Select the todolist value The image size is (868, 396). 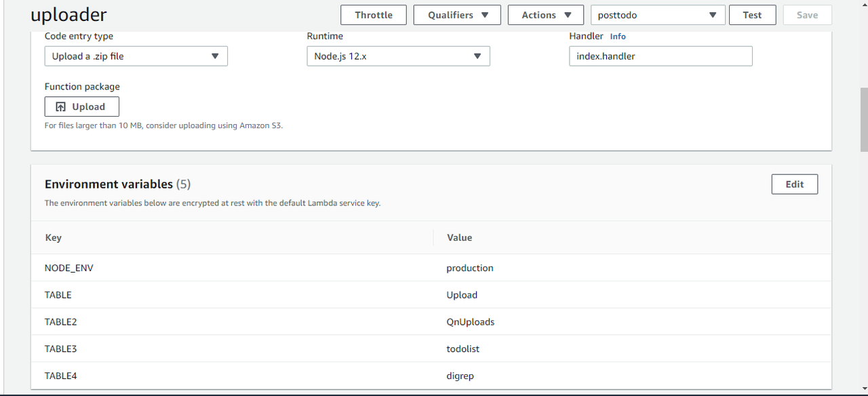(x=463, y=349)
